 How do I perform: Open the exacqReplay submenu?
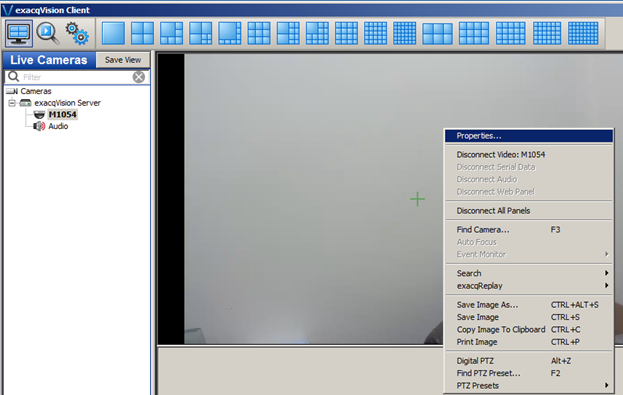529,286
